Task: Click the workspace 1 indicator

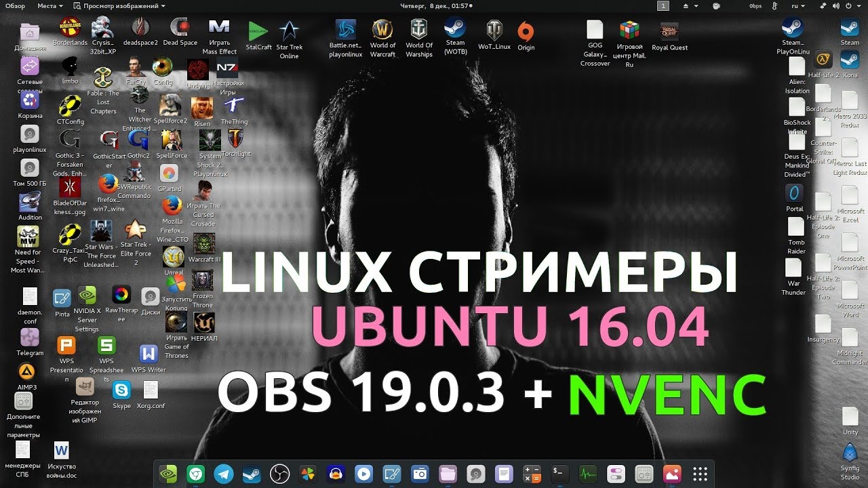Action: pos(663,5)
